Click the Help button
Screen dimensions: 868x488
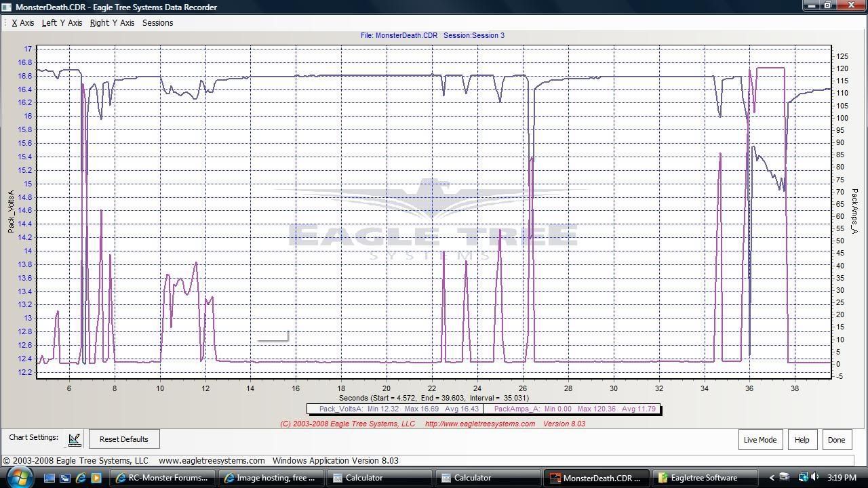(x=802, y=440)
